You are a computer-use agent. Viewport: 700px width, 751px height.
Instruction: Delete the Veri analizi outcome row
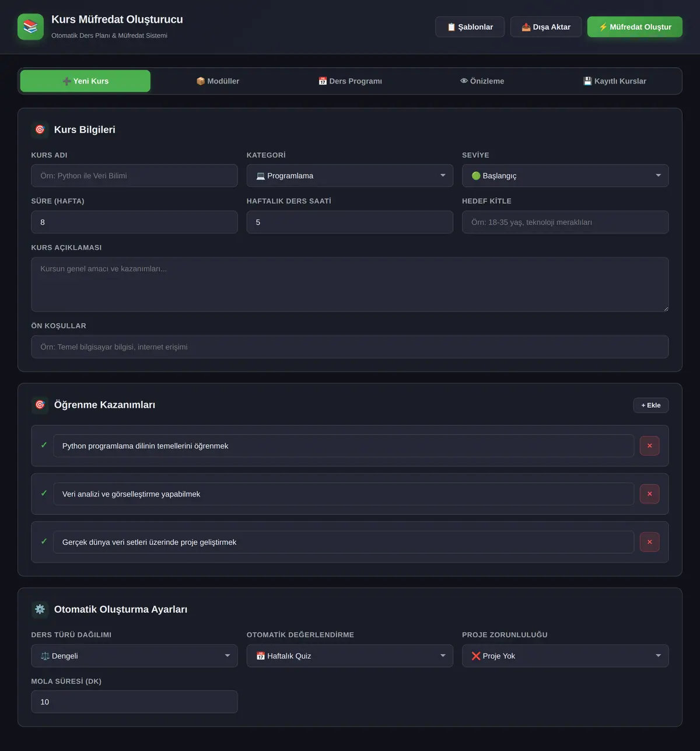pos(649,494)
